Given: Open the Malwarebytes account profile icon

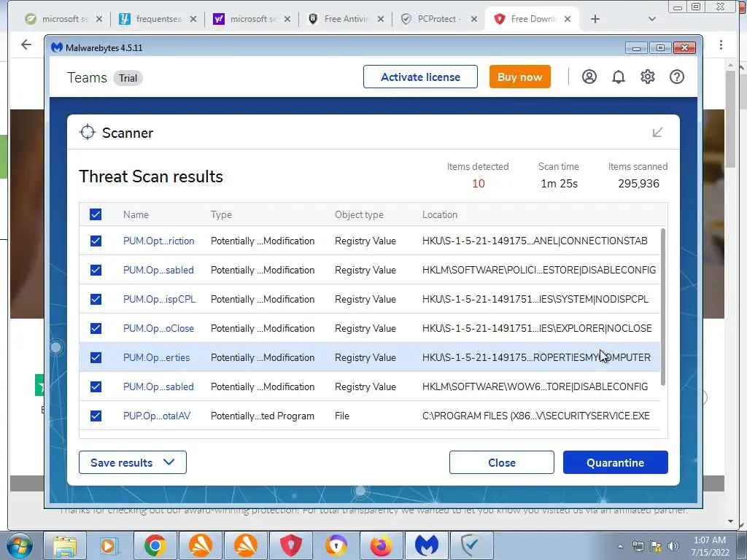Looking at the screenshot, I should point(589,77).
